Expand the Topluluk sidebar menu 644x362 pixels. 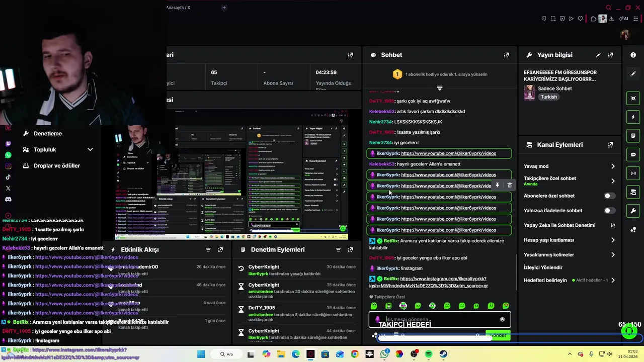90,149
